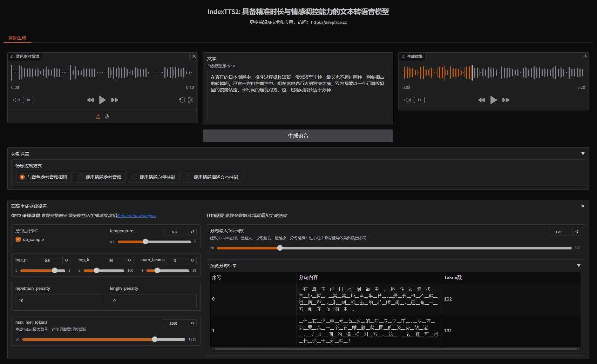Click the microphone record icon

(x=107, y=116)
